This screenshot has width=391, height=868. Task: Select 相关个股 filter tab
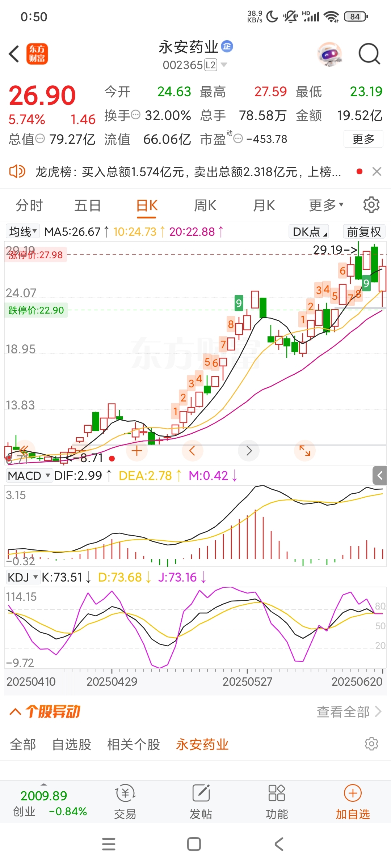pyautogui.click(x=134, y=744)
